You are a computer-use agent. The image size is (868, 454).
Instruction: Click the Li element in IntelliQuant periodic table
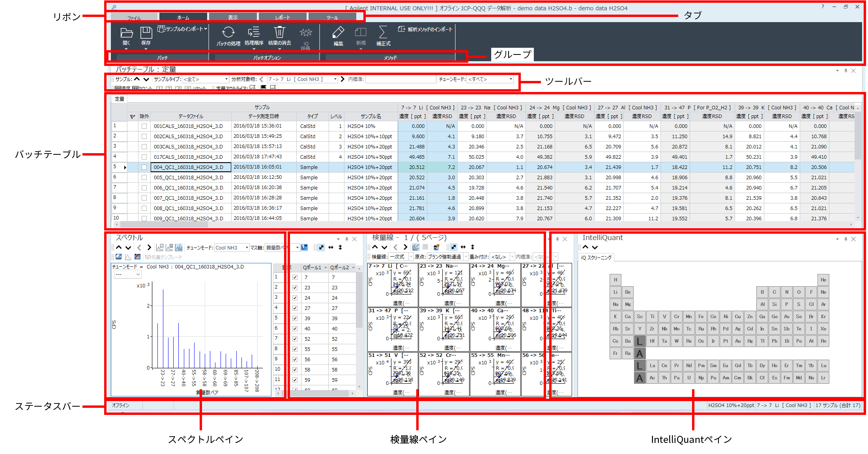coord(615,293)
